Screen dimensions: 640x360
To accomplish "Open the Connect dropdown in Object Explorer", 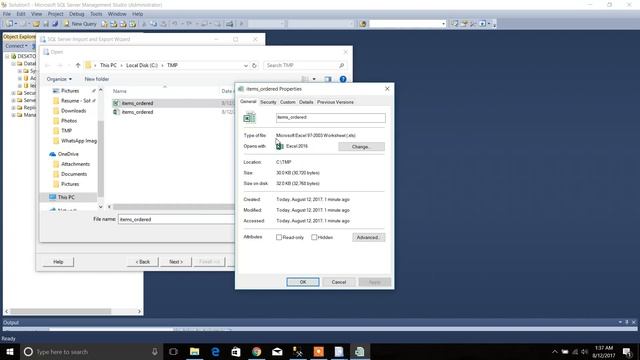I will [16, 46].
